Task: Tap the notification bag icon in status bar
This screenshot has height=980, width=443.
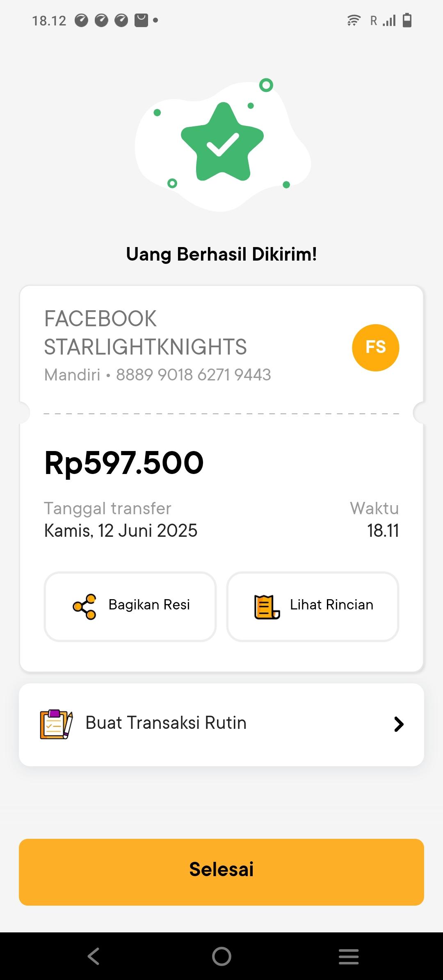Action: point(141,20)
